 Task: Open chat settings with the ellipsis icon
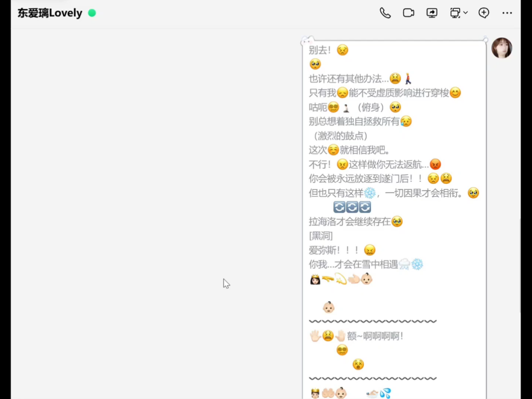[x=507, y=12]
